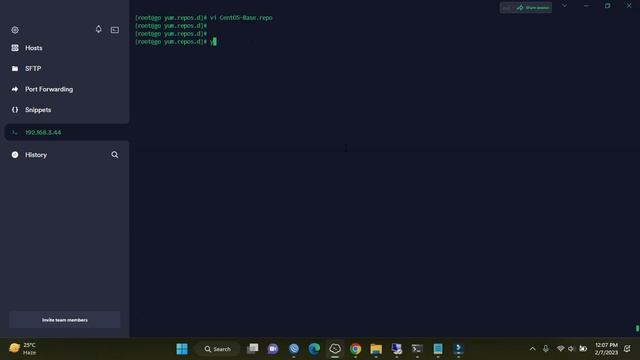This screenshot has width=640, height=360.
Task: Select the 192.168.3.44 terminal tab
Action: point(67,132)
